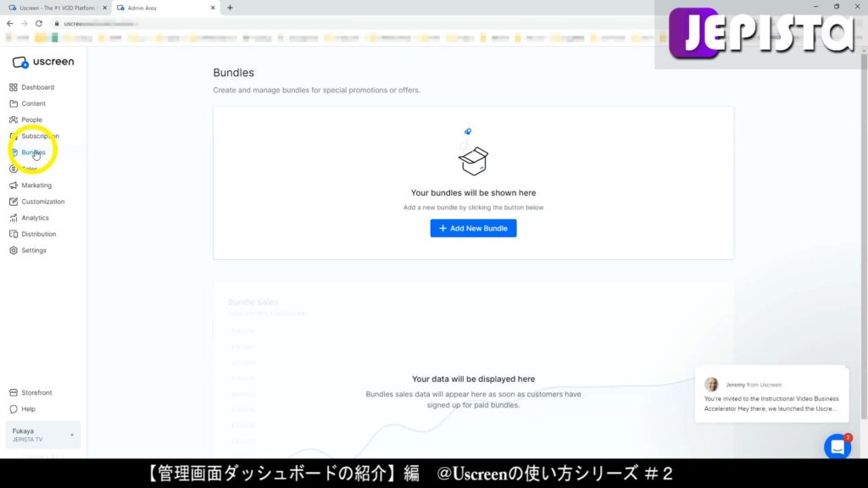Open the Analytics section

coord(35,218)
